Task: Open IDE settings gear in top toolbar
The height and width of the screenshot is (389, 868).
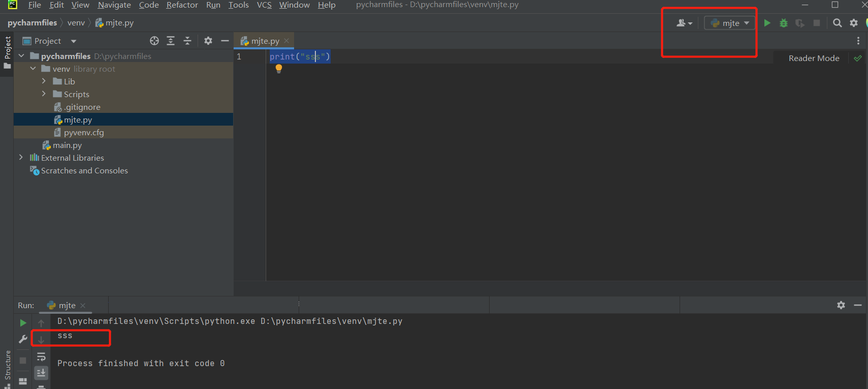Action: pos(854,23)
